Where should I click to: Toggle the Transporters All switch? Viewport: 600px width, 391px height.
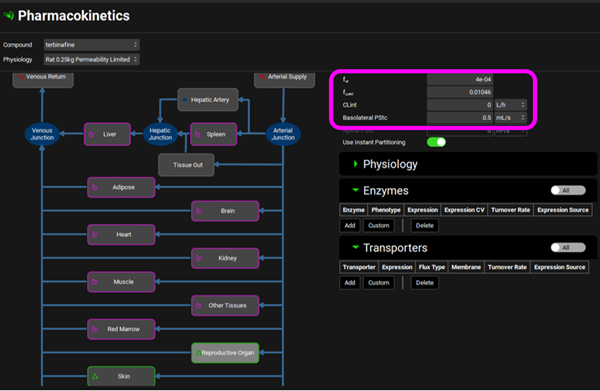click(x=568, y=248)
